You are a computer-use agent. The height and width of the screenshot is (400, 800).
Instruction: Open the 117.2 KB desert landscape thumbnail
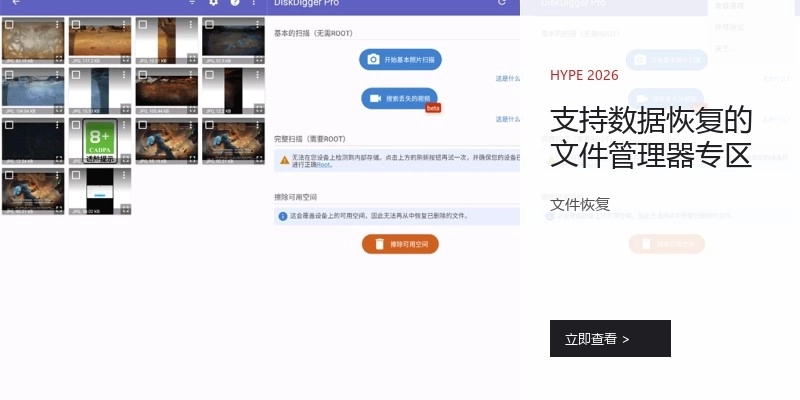click(100, 41)
